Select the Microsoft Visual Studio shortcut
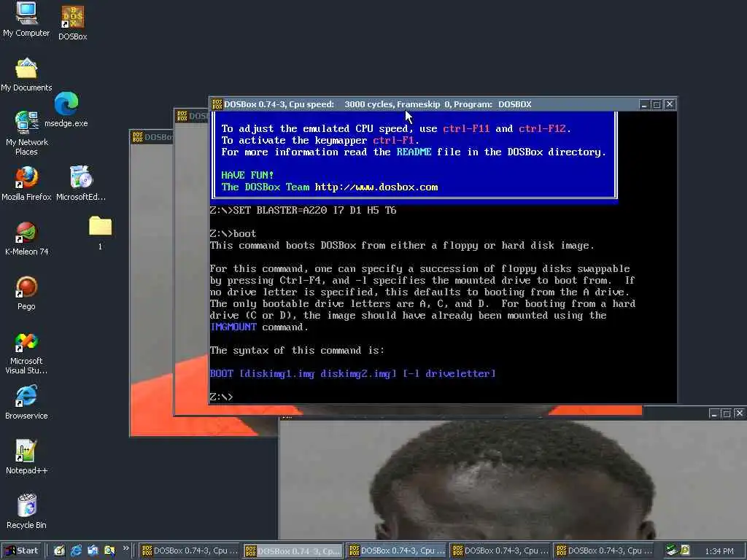 point(27,354)
